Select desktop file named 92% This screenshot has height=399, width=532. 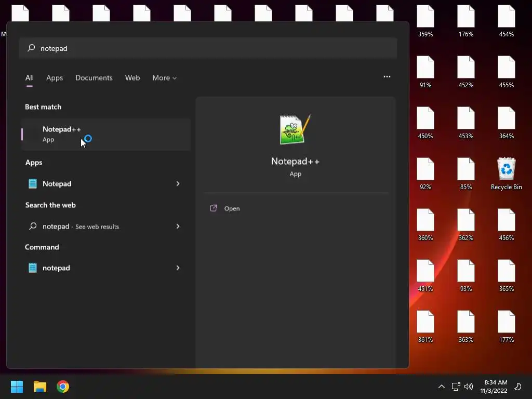coord(425,174)
